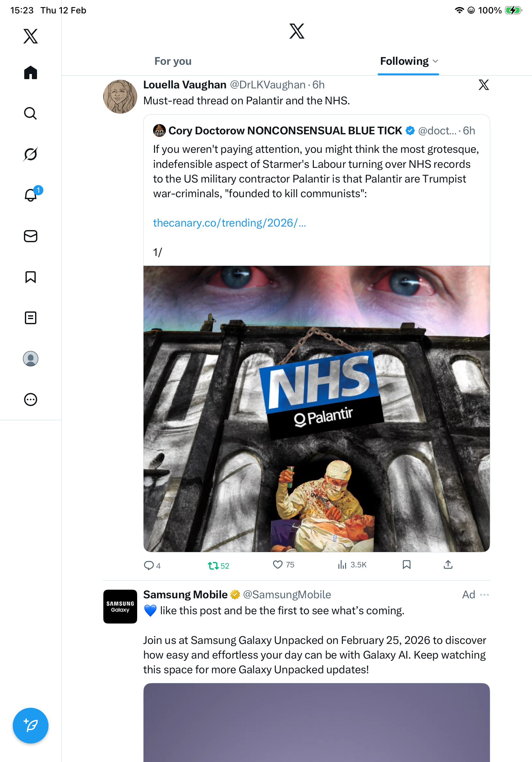The width and height of the screenshot is (532, 762).
Task: Open More options circle in sidebar
Action: tap(31, 399)
